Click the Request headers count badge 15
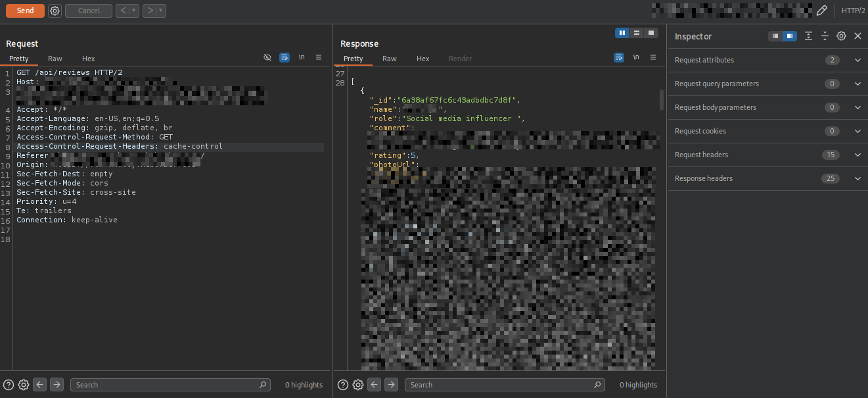This screenshot has width=868, height=398. (831, 155)
